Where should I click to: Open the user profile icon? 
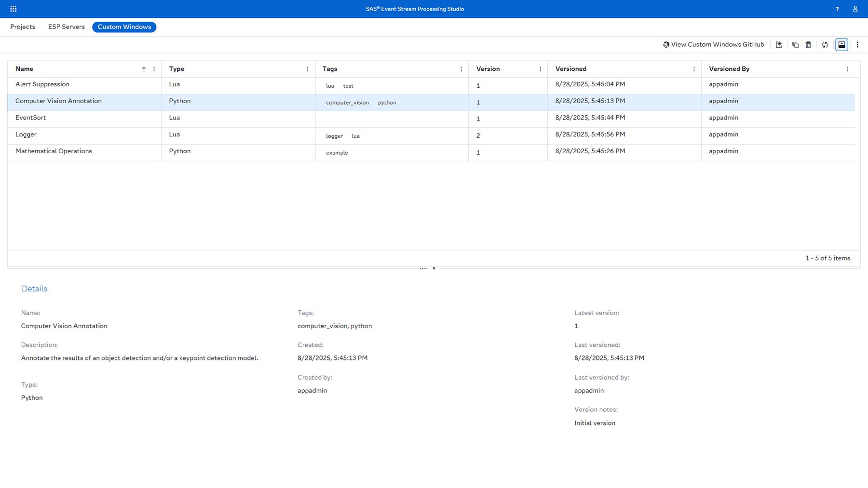pyautogui.click(x=854, y=9)
